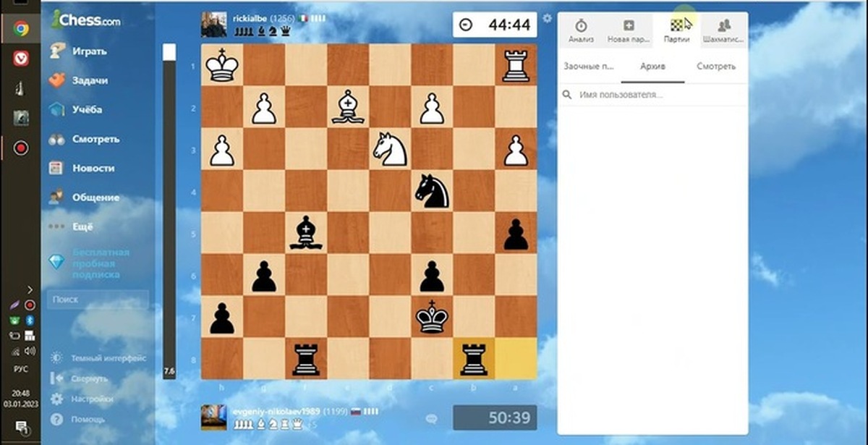Open the Задачи (Puzzles) menu
Image resolution: width=868 pixels, height=445 pixels.
[x=78, y=80]
